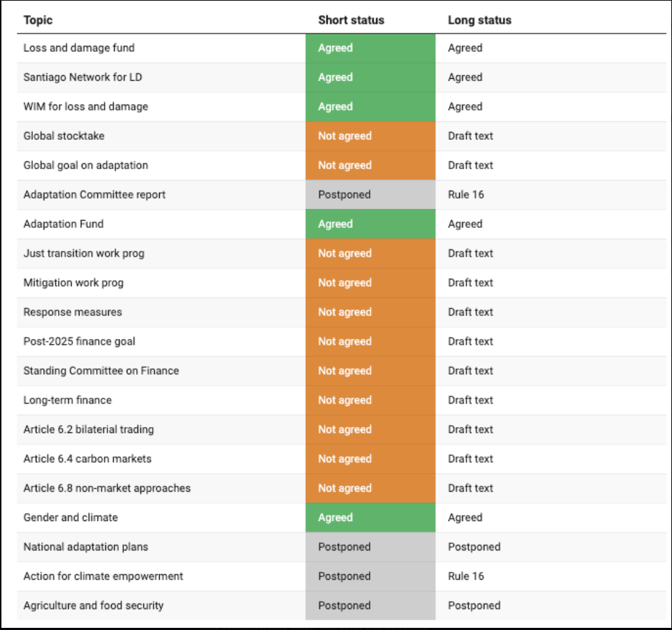Select Article 6.2 bilaterial trading row

tap(342, 430)
